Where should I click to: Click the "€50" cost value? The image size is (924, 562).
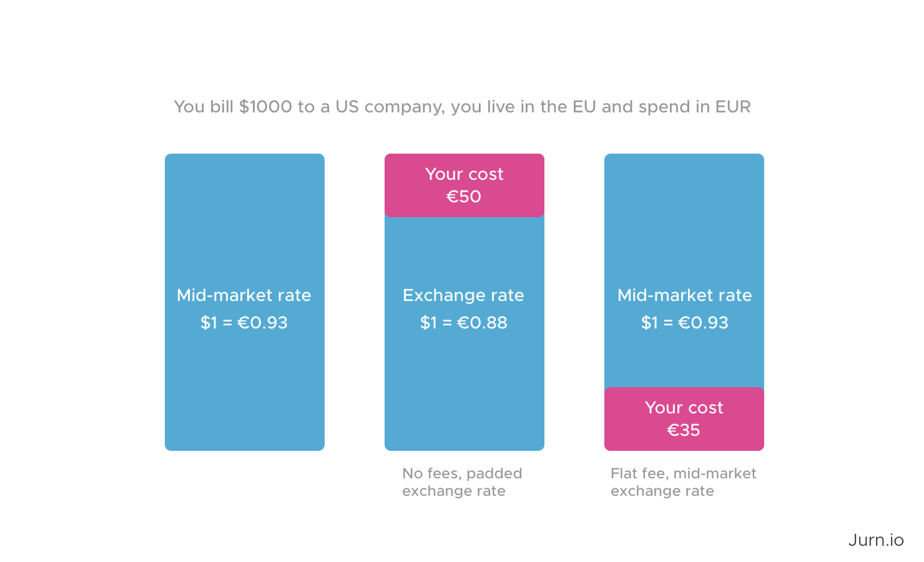point(464,197)
